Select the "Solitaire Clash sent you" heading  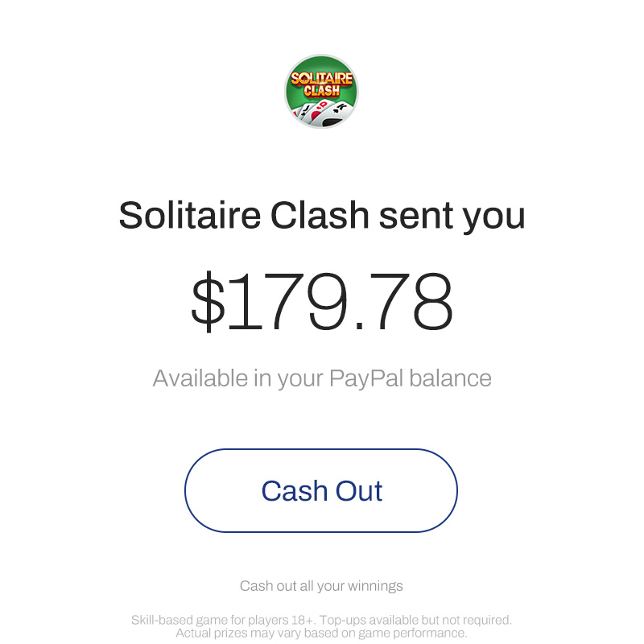[x=321, y=216]
